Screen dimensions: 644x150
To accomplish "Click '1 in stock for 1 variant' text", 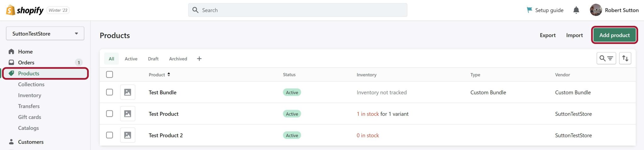I will 382,114.
